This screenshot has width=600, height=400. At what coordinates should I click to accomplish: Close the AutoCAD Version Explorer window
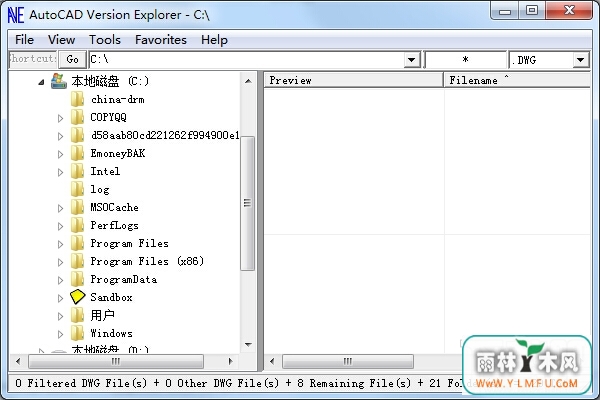(x=569, y=11)
